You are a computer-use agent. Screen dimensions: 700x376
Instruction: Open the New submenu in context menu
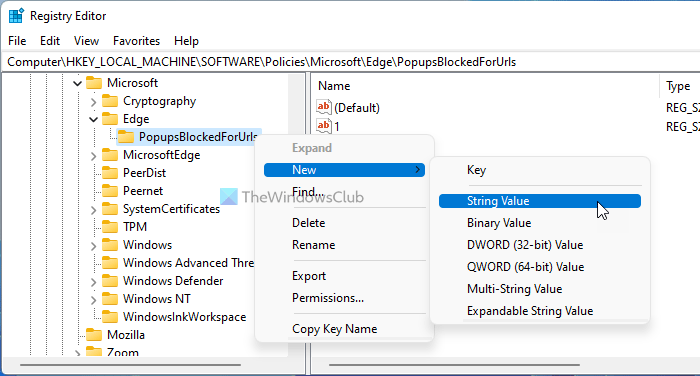[x=344, y=170]
